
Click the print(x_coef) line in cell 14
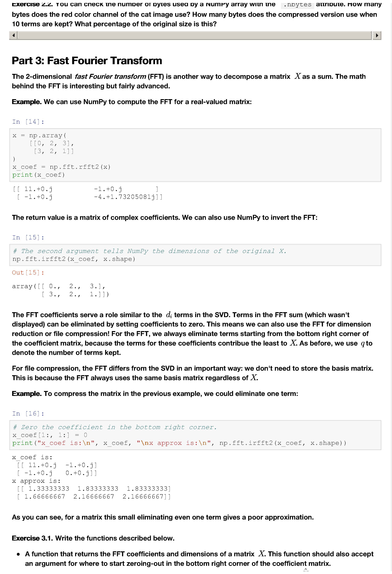point(39,175)
